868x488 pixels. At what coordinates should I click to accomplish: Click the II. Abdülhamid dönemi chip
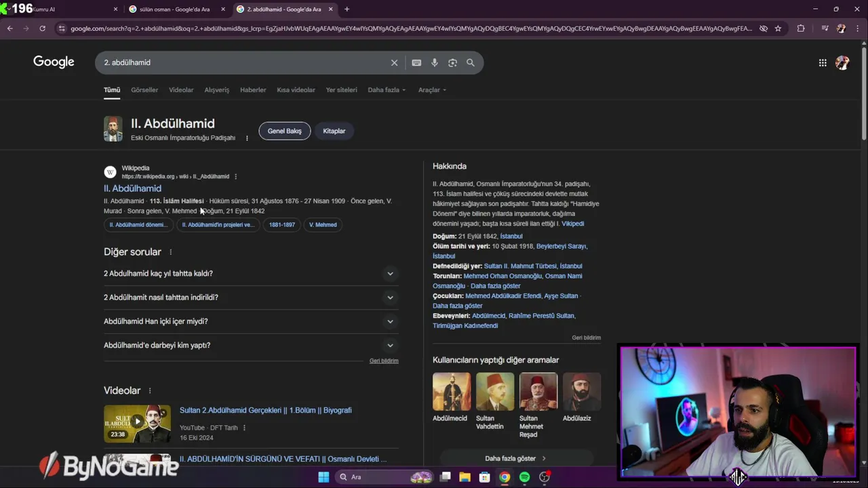[138, 224]
